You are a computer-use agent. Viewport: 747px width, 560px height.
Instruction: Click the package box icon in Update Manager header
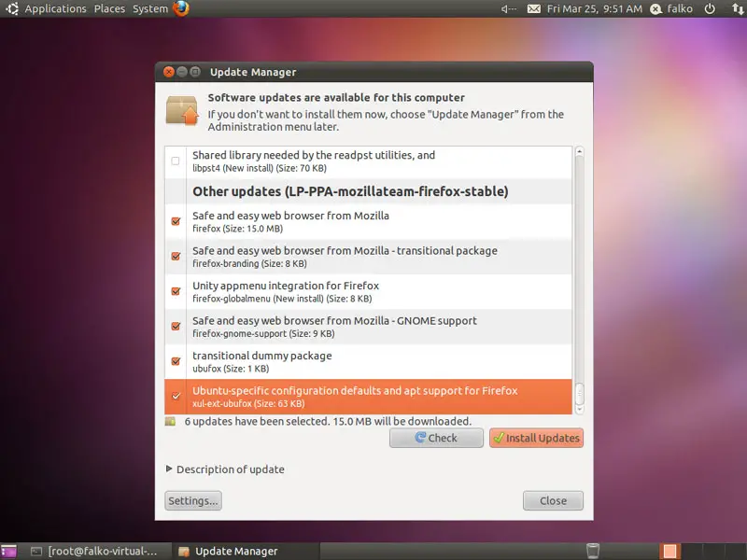point(182,110)
